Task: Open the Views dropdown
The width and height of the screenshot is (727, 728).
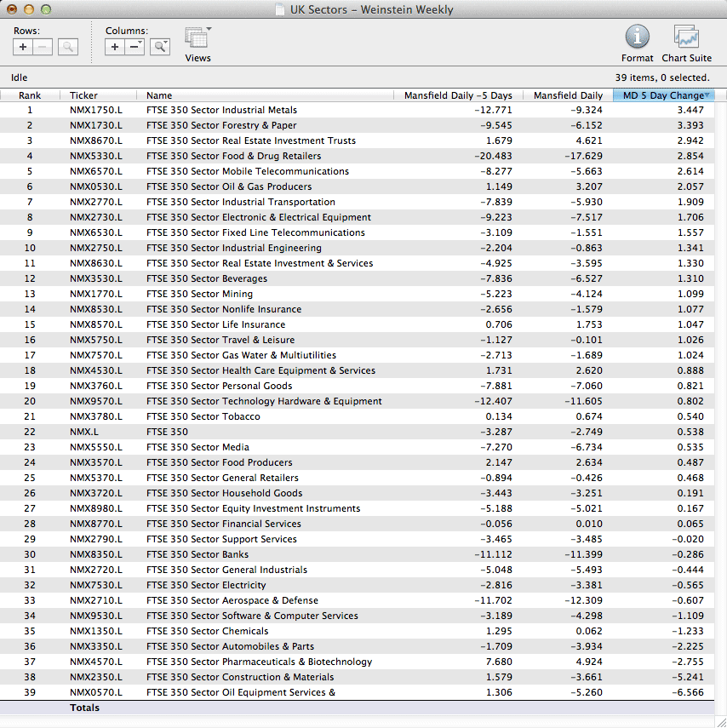Action: pos(197,39)
